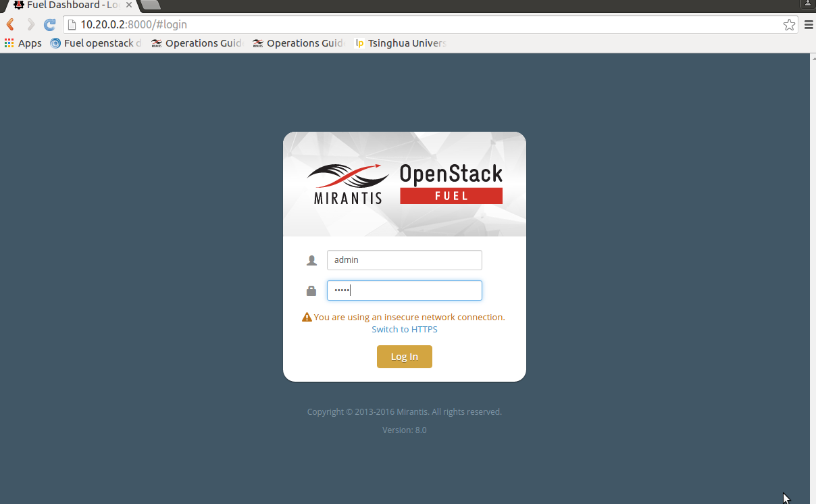The height and width of the screenshot is (504, 816).
Task: Click the 'insecure network connection' warning text
Action: (x=409, y=317)
